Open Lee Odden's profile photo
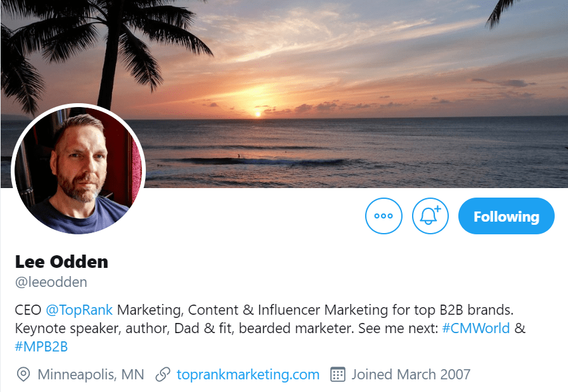 click(x=79, y=170)
